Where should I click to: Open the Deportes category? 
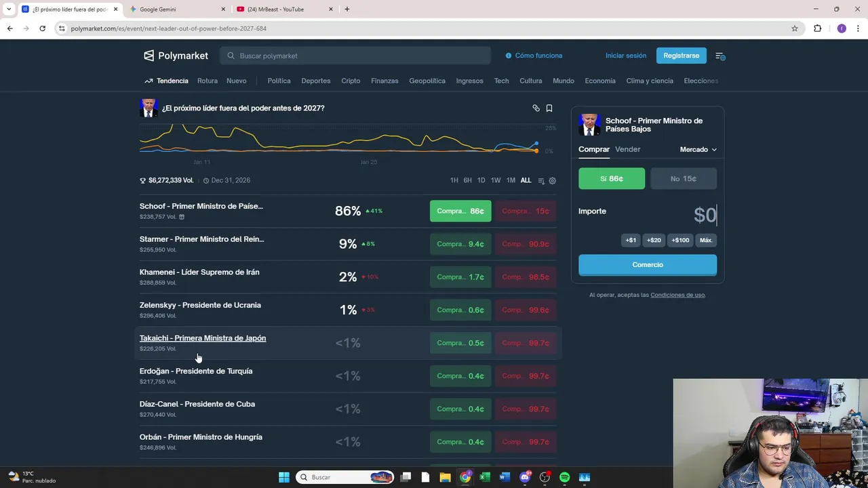[316, 81]
